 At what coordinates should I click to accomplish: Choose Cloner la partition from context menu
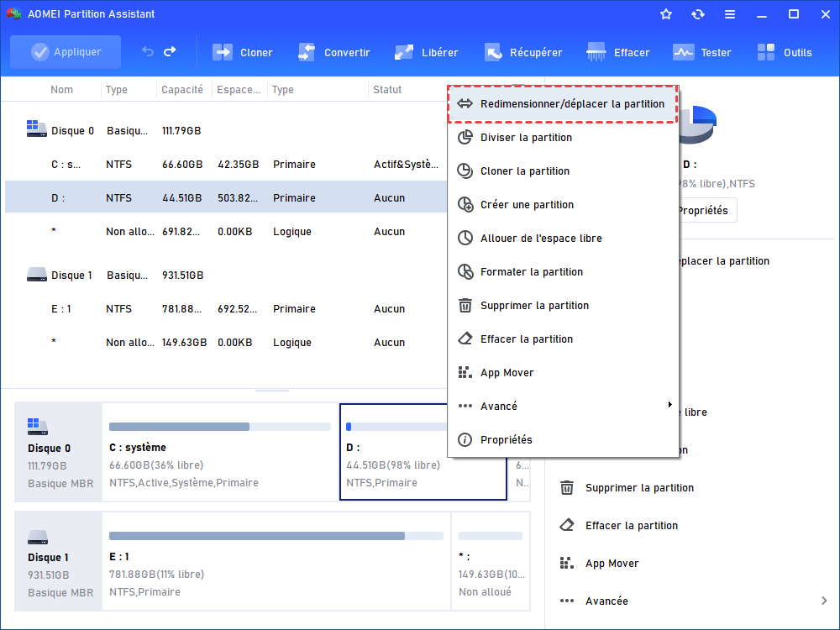pos(563,171)
